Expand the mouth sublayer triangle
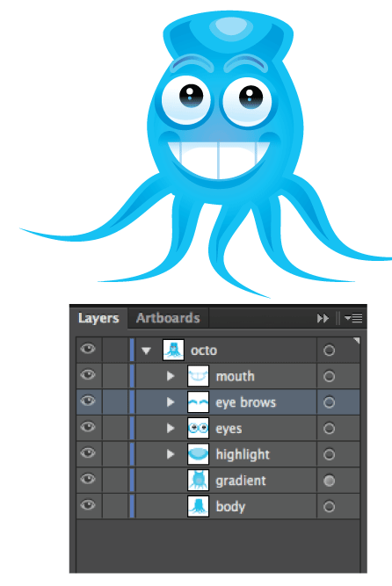 click(171, 376)
